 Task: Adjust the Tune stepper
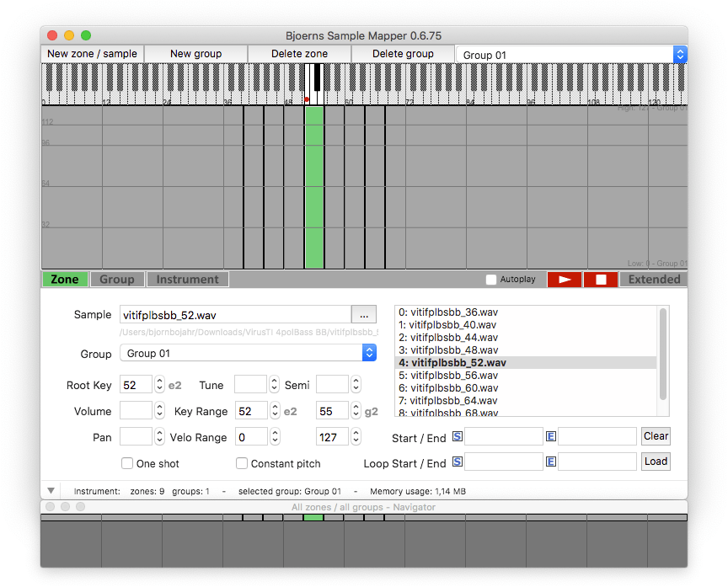[274, 385]
